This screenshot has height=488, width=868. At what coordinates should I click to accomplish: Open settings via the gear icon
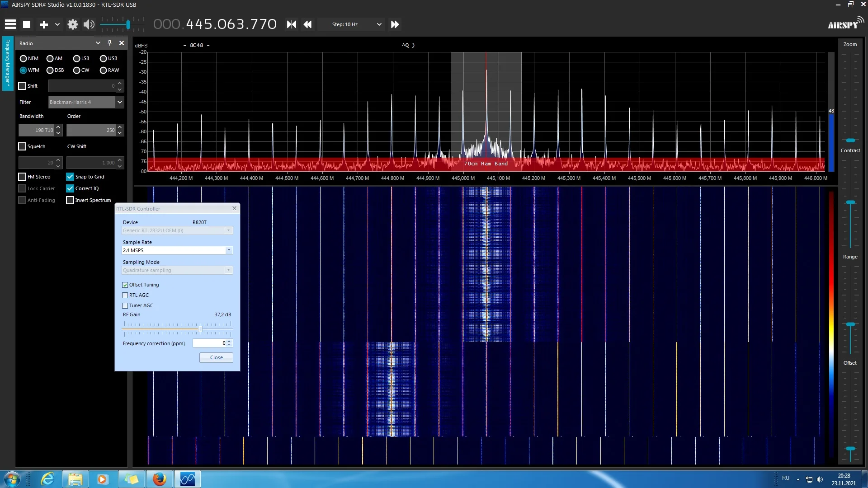tap(72, 24)
